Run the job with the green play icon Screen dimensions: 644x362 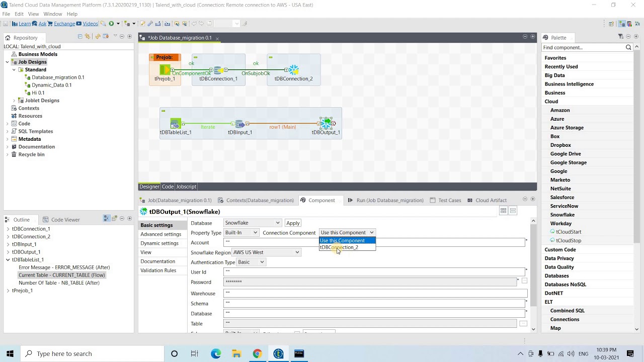tap(111, 24)
